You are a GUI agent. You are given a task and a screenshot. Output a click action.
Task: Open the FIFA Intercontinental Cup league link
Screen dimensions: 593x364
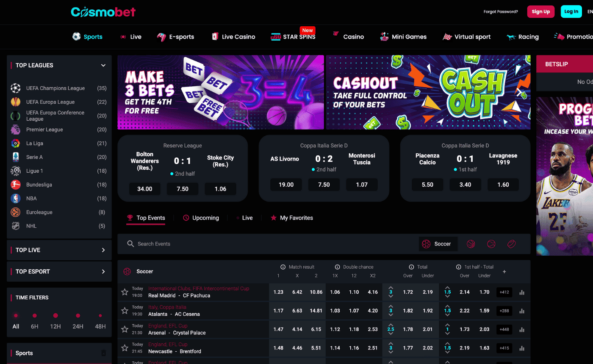tap(199, 289)
